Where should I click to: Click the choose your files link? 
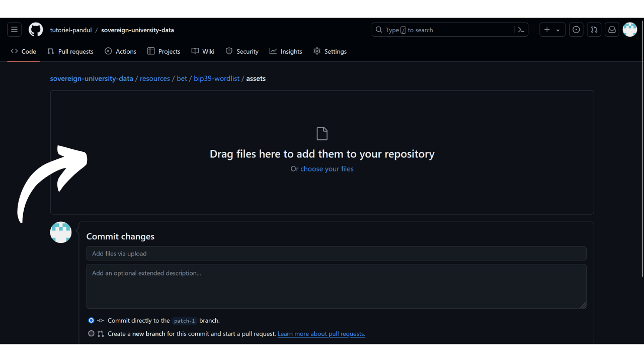pos(327,169)
